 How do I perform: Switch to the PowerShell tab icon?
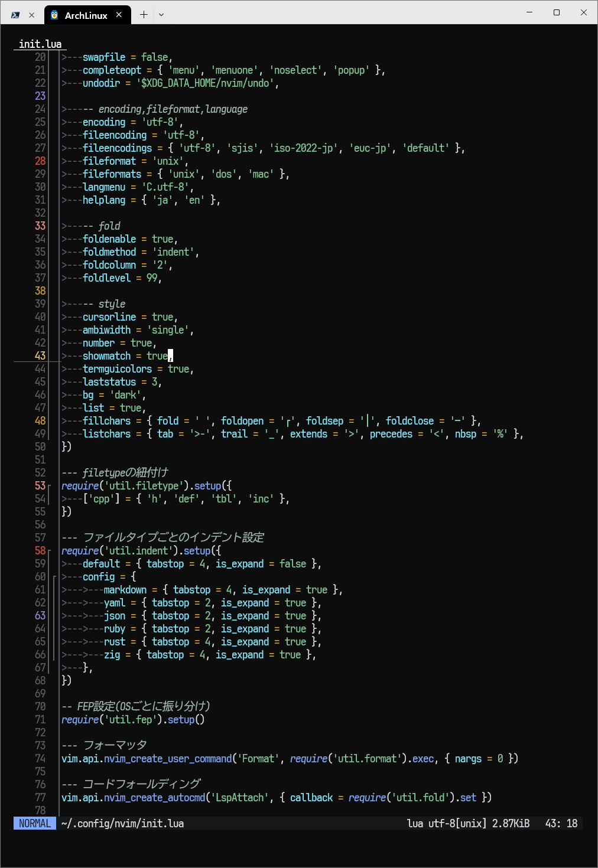pos(15,15)
